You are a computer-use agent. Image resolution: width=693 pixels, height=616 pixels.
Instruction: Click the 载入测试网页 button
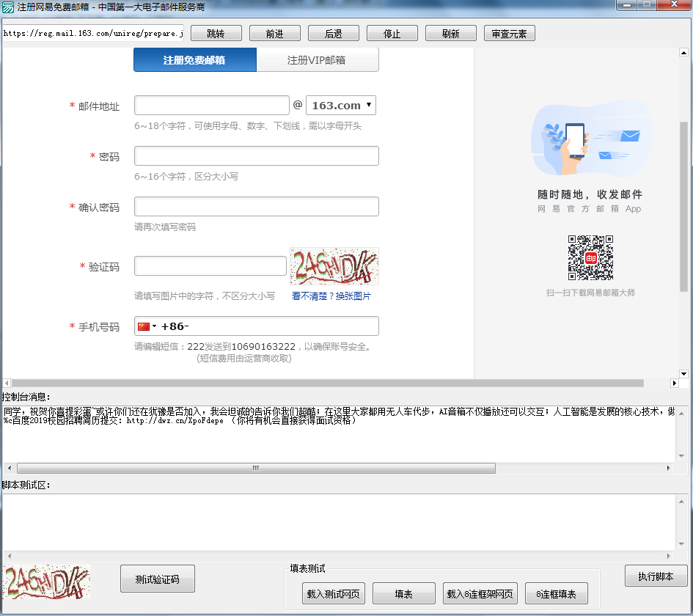(334, 594)
